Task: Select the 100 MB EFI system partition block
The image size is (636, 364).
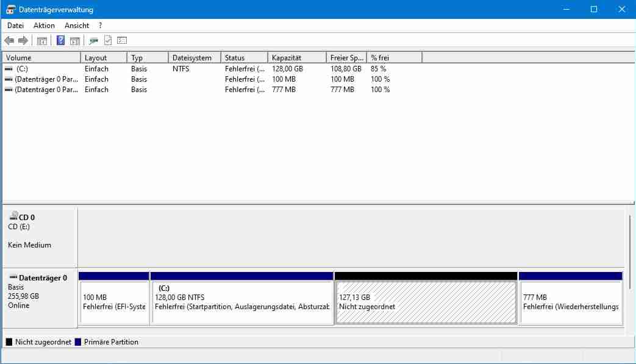Action: click(x=114, y=302)
